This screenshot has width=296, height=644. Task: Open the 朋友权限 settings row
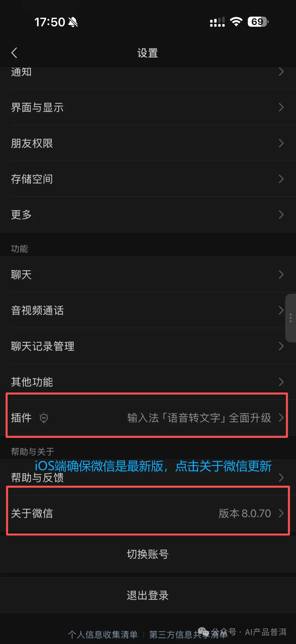[x=148, y=143]
